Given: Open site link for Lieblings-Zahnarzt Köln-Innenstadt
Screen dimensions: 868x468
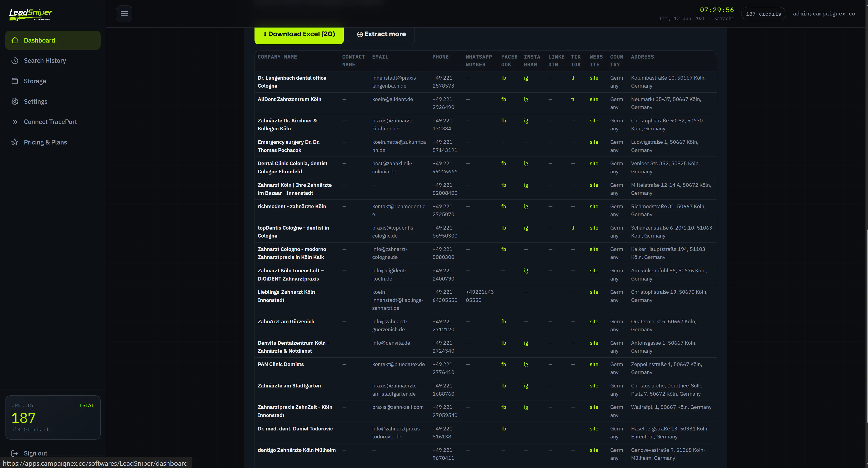Looking at the screenshot, I should 594,292.
